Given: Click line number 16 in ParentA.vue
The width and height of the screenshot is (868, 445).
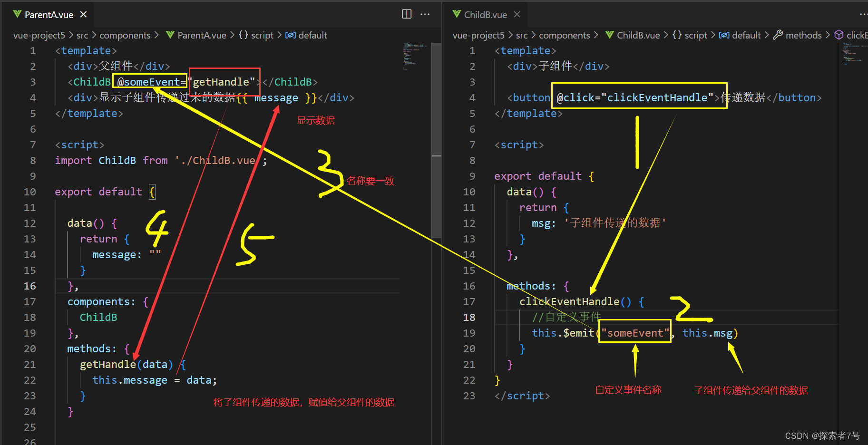Looking at the screenshot, I should click(30, 286).
